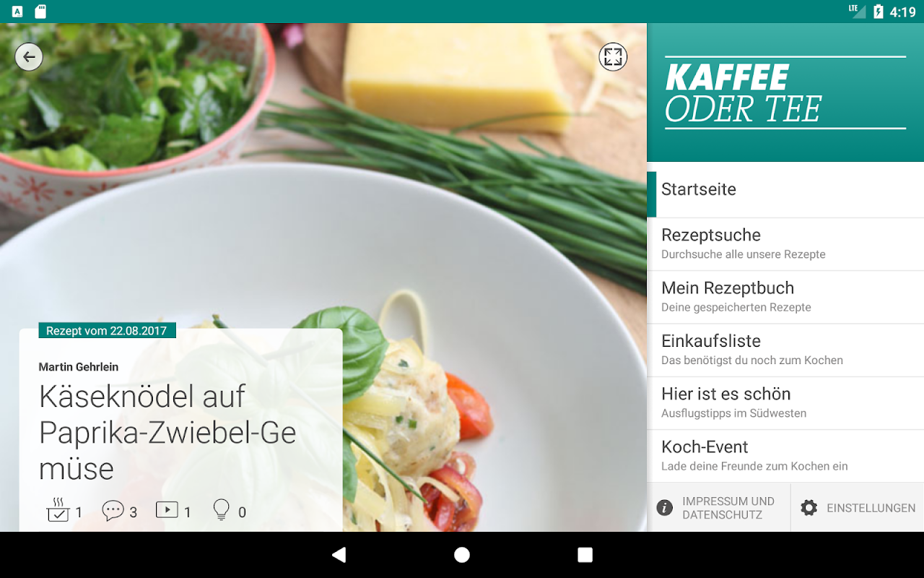Viewport: 924px width, 578px height.
Task: Open Rezeptsuche menu entry
Action: pyautogui.click(x=785, y=244)
